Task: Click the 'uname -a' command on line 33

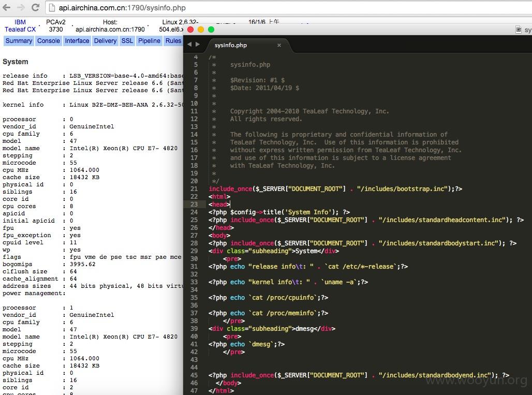Action: [x=339, y=282]
